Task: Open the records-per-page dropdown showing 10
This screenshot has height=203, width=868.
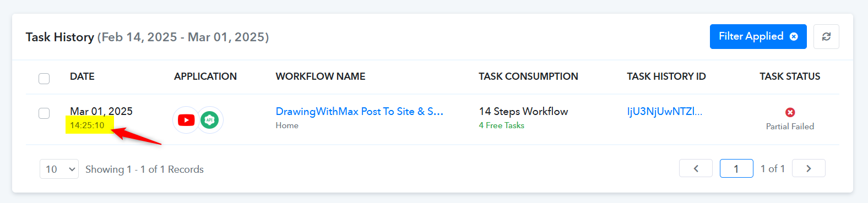Action: click(59, 169)
